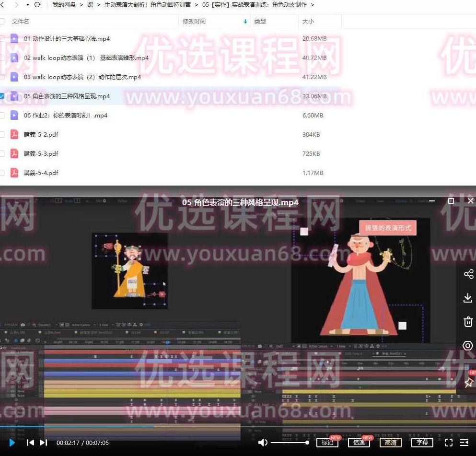Mute audio via the speaker icon
The height and width of the screenshot is (456, 476).
pos(263,443)
